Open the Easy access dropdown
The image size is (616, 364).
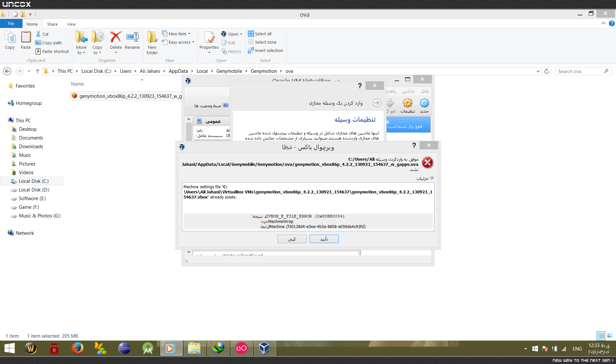click(x=178, y=42)
